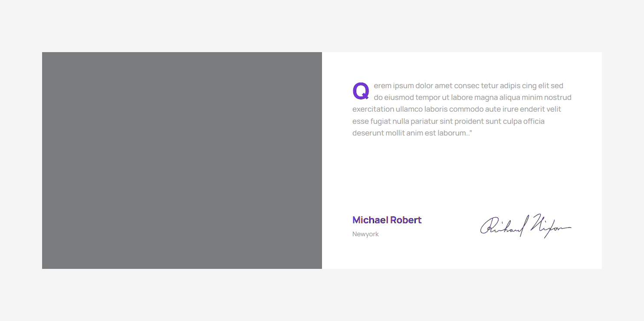
Task: Click the word "Michael" in author name
Action: tap(370, 220)
